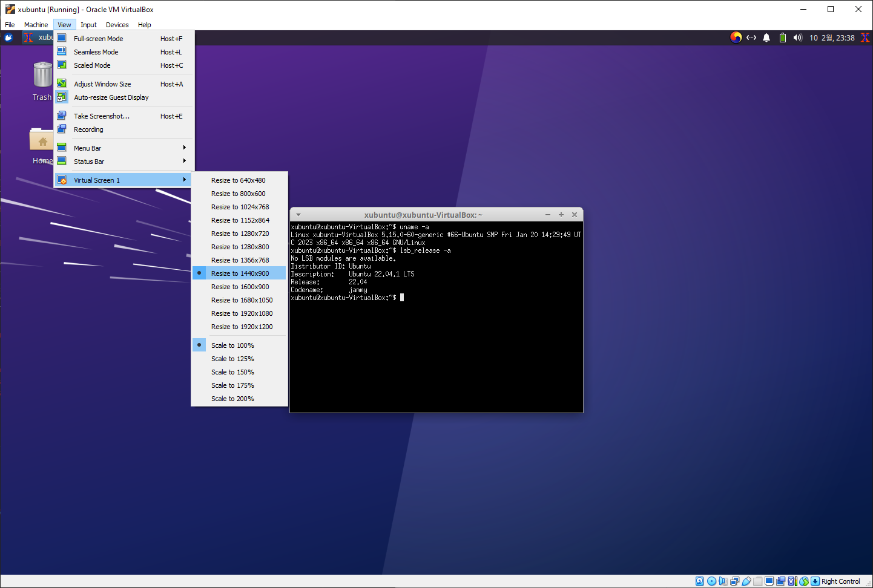
Task: Choose Resize to 1600x900
Action: [x=239, y=287]
